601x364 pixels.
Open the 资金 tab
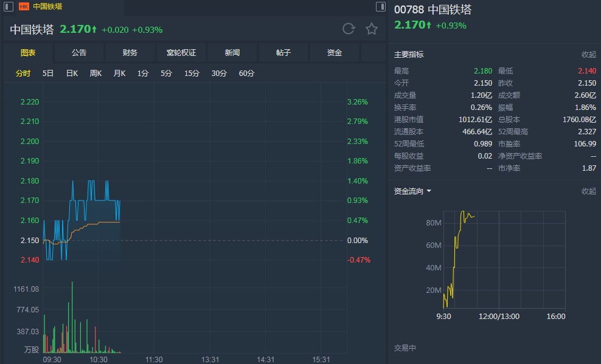click(x=335, y=53)
